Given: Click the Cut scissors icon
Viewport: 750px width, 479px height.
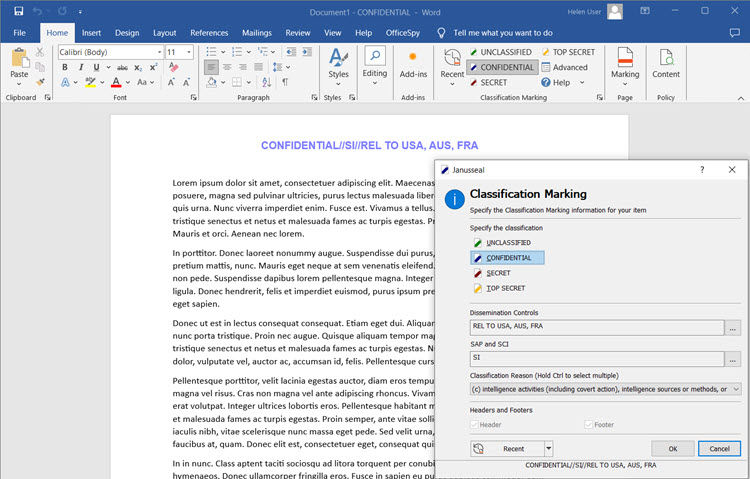Looking at the screenshot, I should pyautogui.click(x=40, y=52).
